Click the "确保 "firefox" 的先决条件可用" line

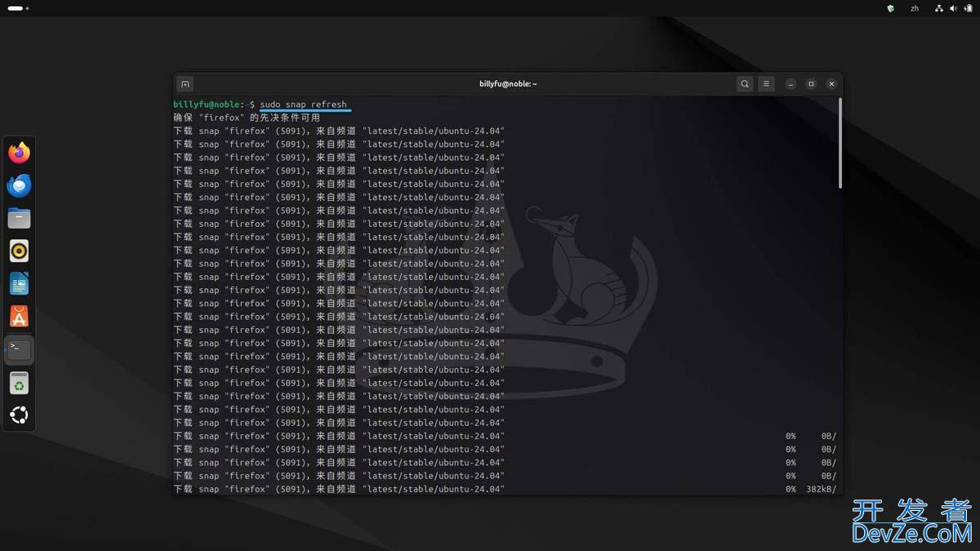coord(247,118)
